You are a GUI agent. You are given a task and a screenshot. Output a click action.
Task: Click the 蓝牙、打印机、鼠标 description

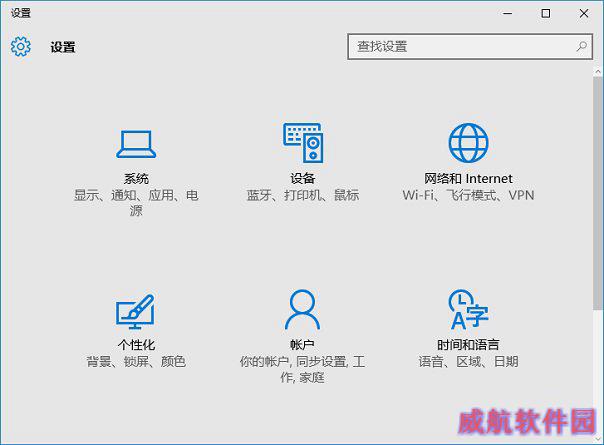click(x=303, y=195)
